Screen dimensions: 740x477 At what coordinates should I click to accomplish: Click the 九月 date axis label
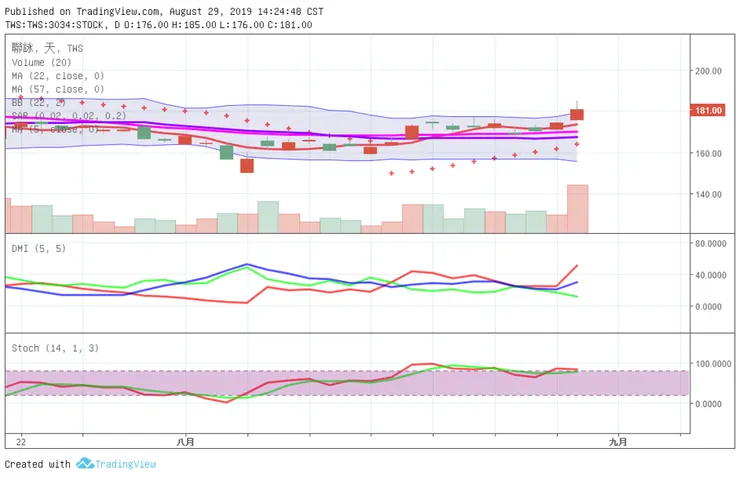click(618, 442)
